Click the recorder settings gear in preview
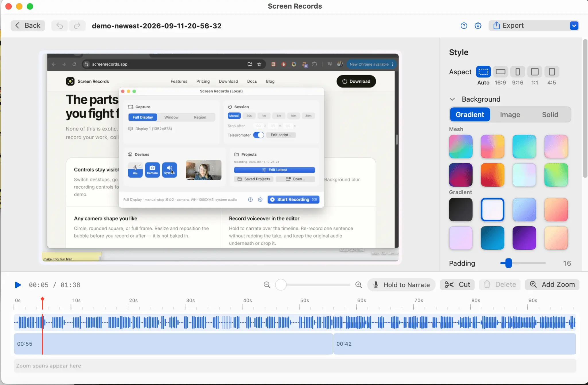588x385 pixels. click(260, 200)
